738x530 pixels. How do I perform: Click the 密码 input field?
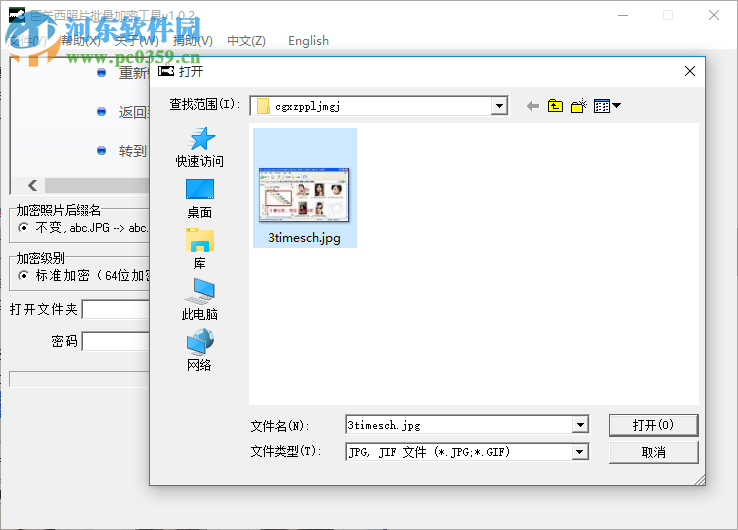pyautogui.click(x=116, y=341)
